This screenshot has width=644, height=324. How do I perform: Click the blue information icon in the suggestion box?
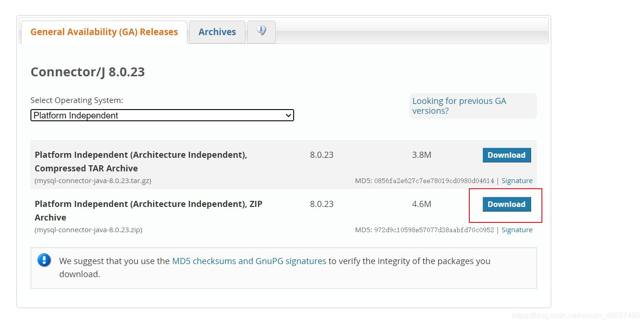point(44,261)
